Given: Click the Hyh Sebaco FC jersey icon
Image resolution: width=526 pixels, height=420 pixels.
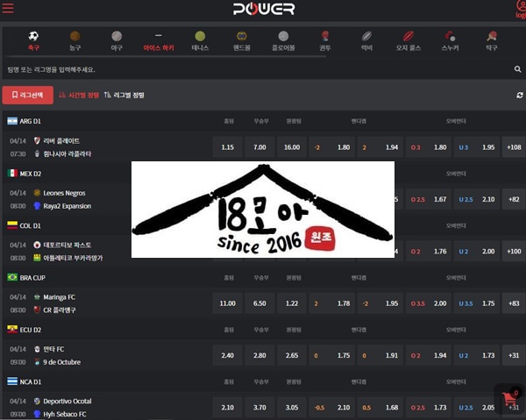Looking at the screenshot, I should click(37, 414).
